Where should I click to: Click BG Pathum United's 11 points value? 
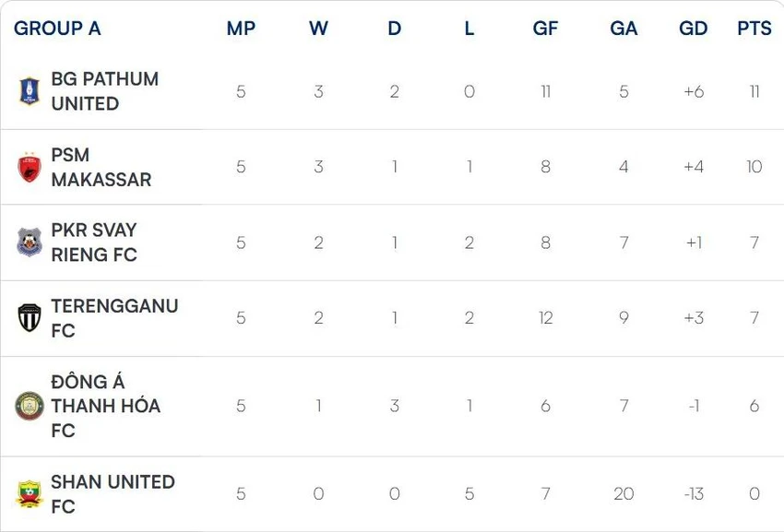(754, 91)
